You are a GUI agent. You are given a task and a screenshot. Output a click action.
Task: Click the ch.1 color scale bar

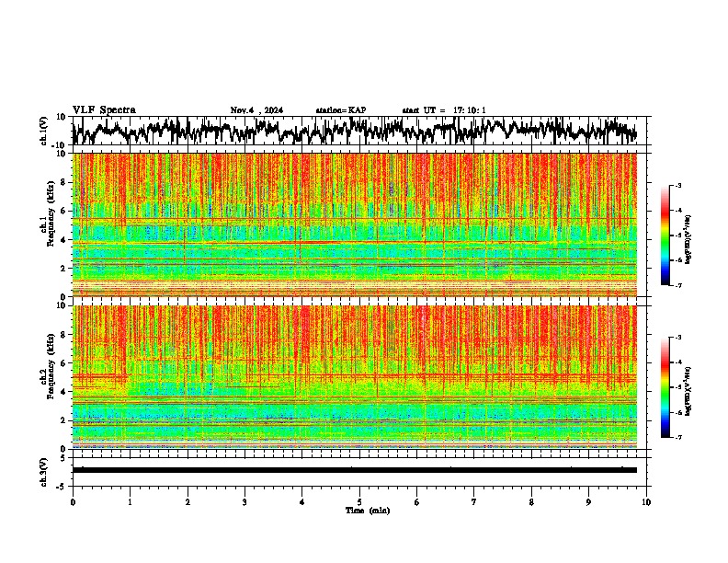point(665,236)
